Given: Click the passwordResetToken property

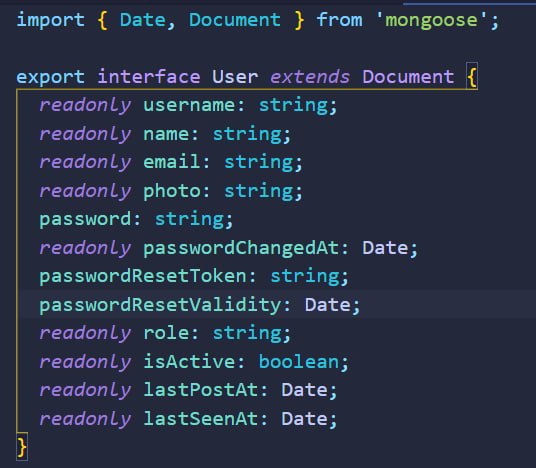Looking at the screenshot, I should point(143,276).
